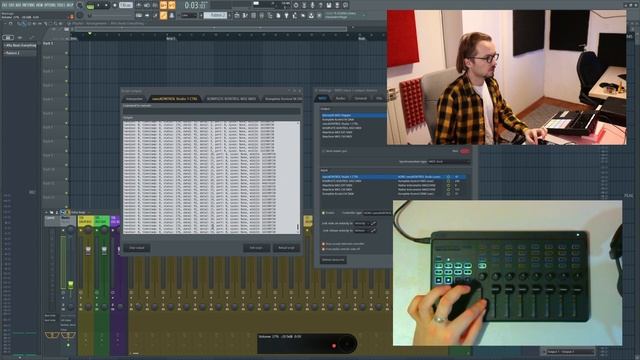Switch to the MIDI tab in Settings
This screenshot has height=360, width=640.
click(322, 98)
